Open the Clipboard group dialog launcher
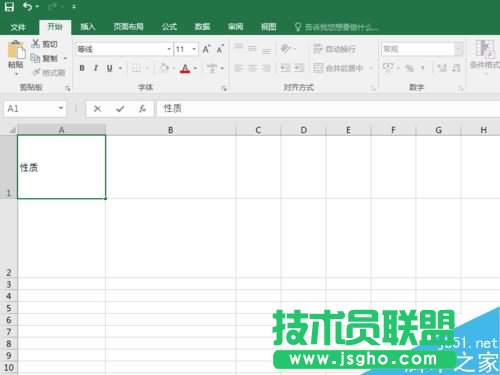 click(x=68, y=88)
